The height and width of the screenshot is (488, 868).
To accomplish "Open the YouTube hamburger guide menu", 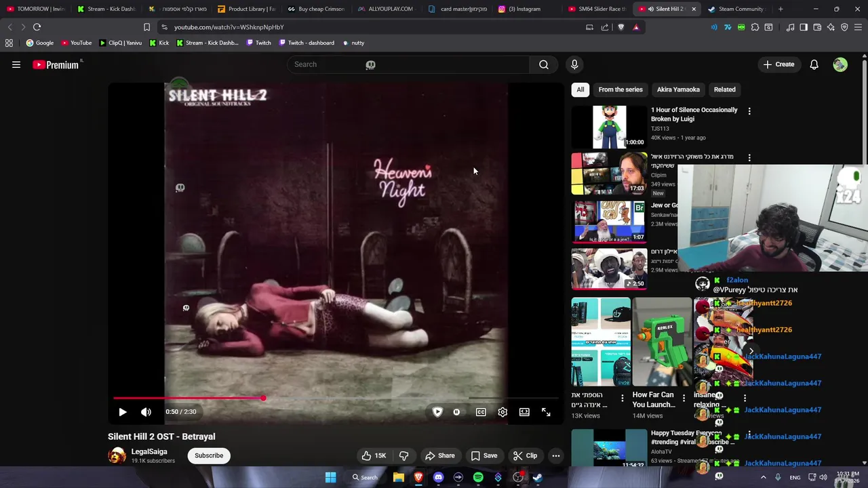I will coord(16,64).
